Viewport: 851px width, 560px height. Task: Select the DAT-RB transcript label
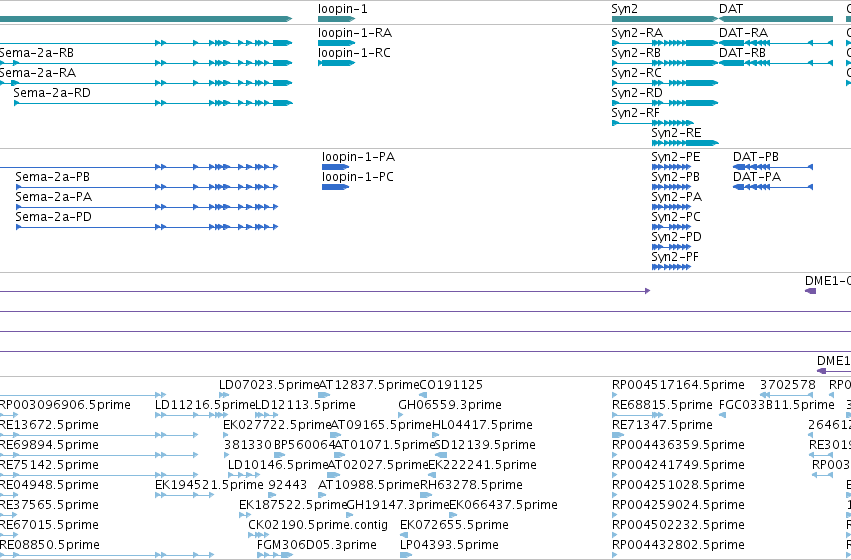point(742,53)
